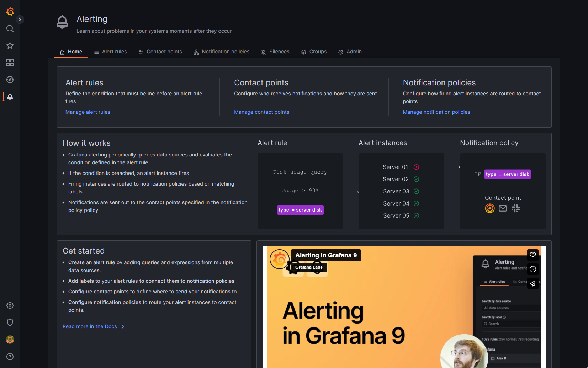Open Starred dashboards star icon
Viewport: 588px width, 368px height.
click(10, 46)
